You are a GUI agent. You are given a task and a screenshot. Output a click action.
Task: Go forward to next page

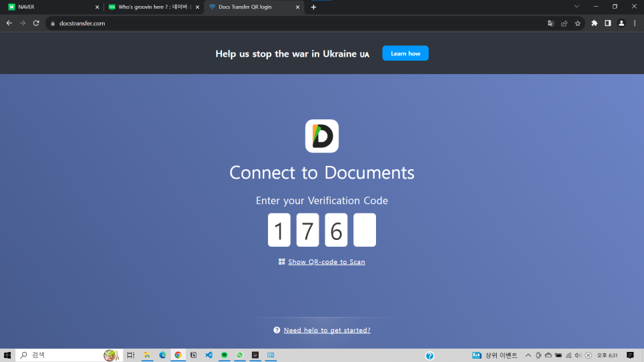[23, 23]
